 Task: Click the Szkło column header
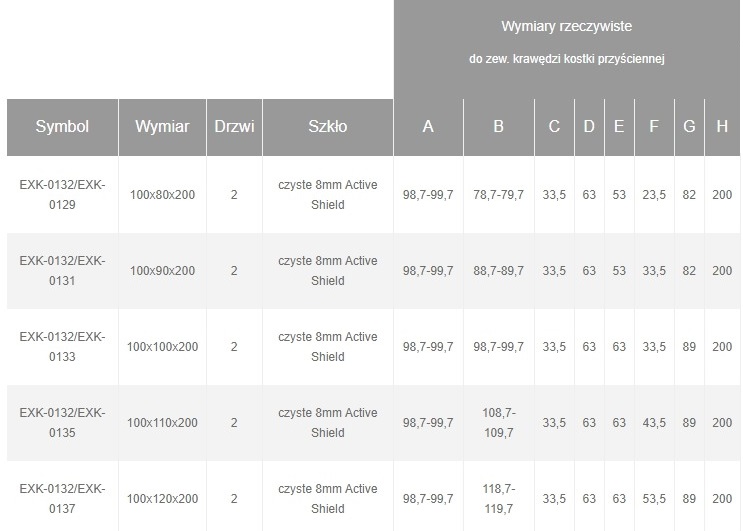(x=328, y=127)
